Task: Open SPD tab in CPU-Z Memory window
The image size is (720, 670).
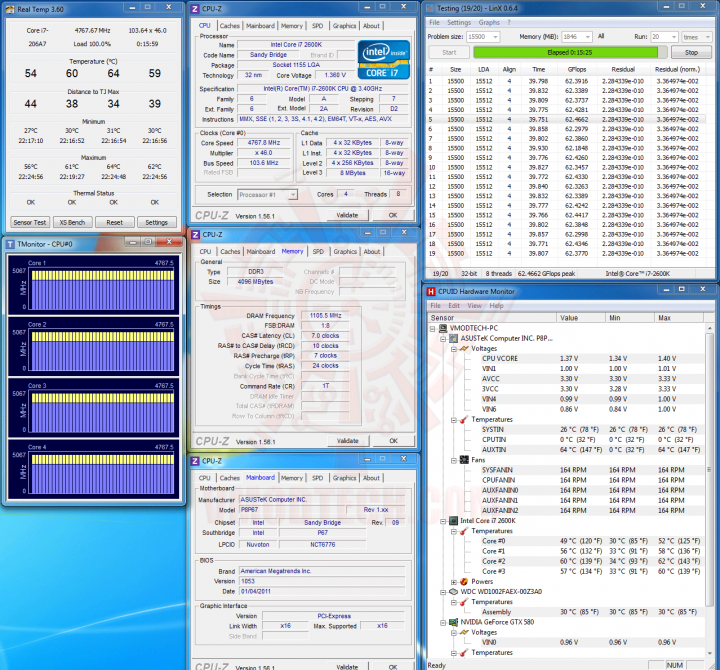Action: point(318,251)
